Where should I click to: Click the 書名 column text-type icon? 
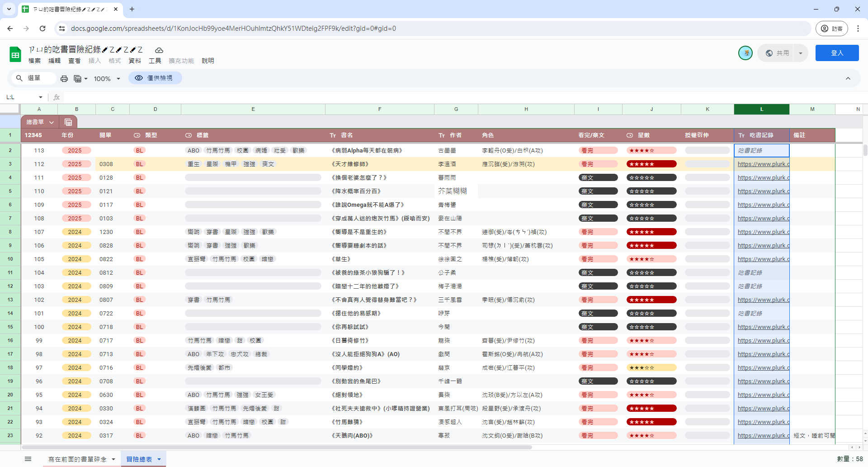point(333,135)
